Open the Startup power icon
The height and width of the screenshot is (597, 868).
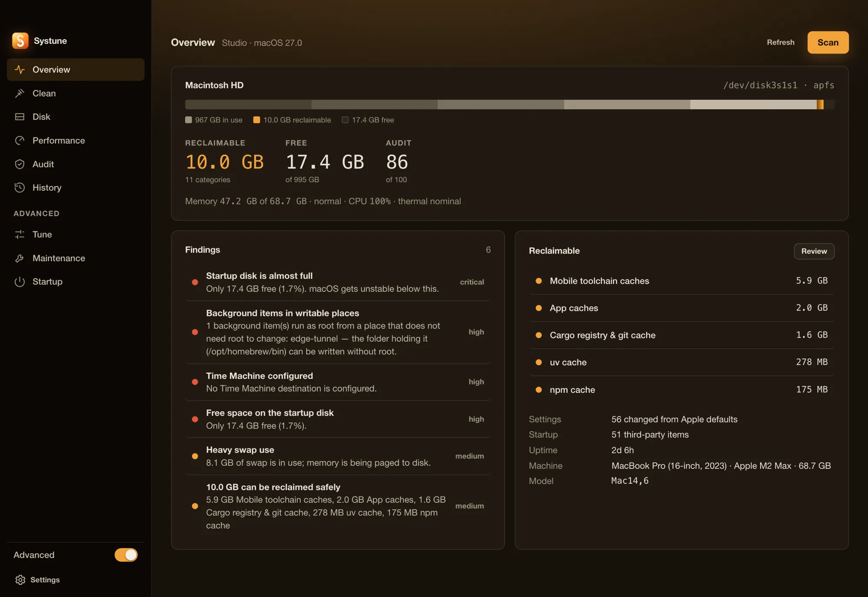click(20, 282)
